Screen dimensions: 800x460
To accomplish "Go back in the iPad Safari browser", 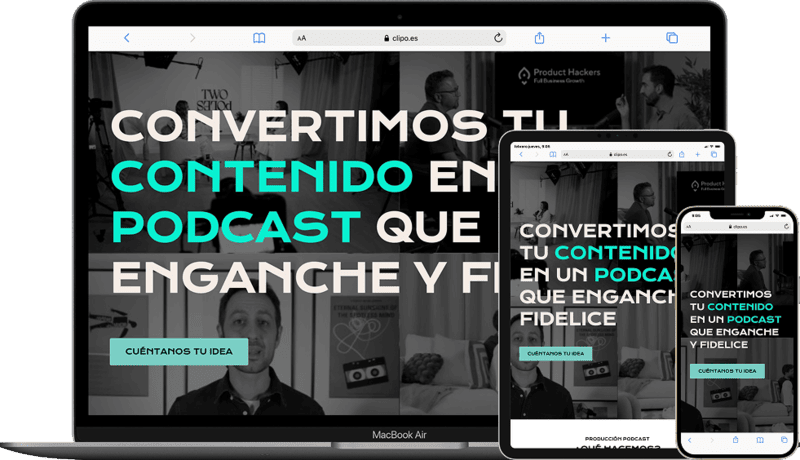I will point(521,155).
